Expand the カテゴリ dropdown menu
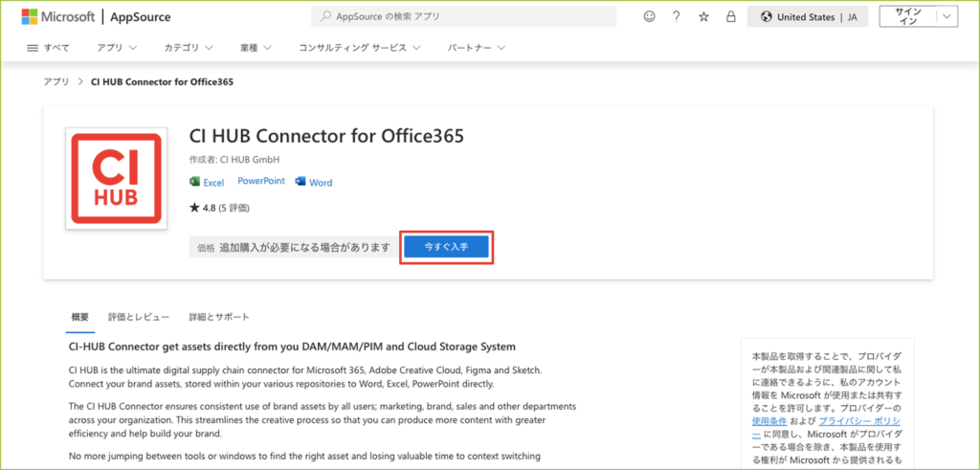Image resolution: width=980 pixels, height=470 pixels. point(191,47)
